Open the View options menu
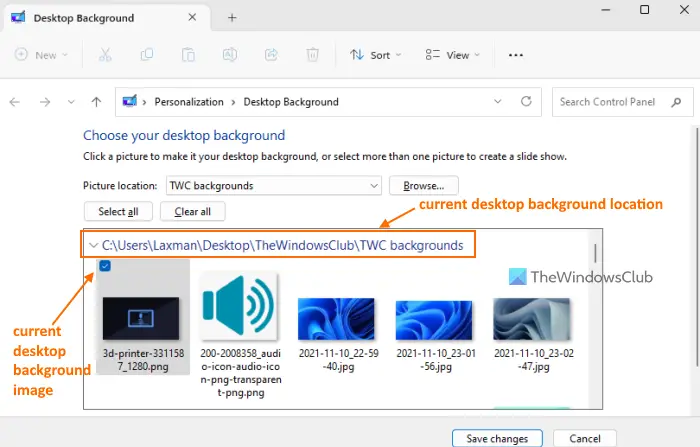700x447 pixels. coord(452,55)
